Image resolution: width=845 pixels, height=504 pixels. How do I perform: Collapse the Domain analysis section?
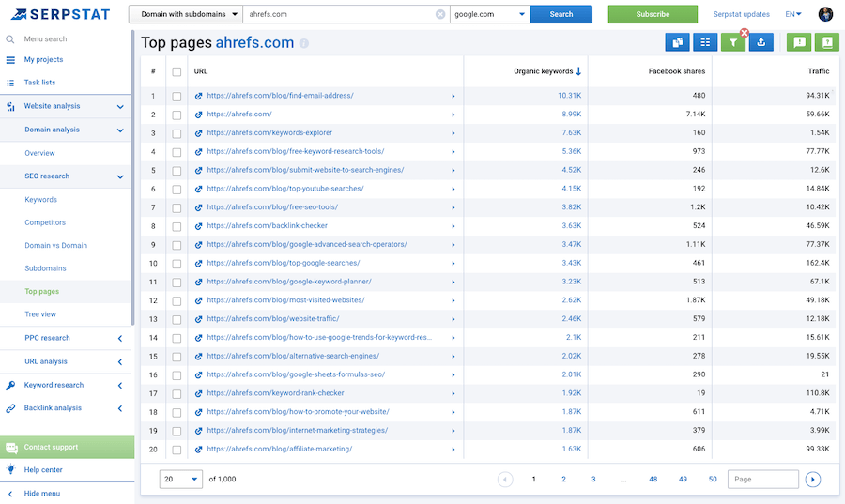120,130
